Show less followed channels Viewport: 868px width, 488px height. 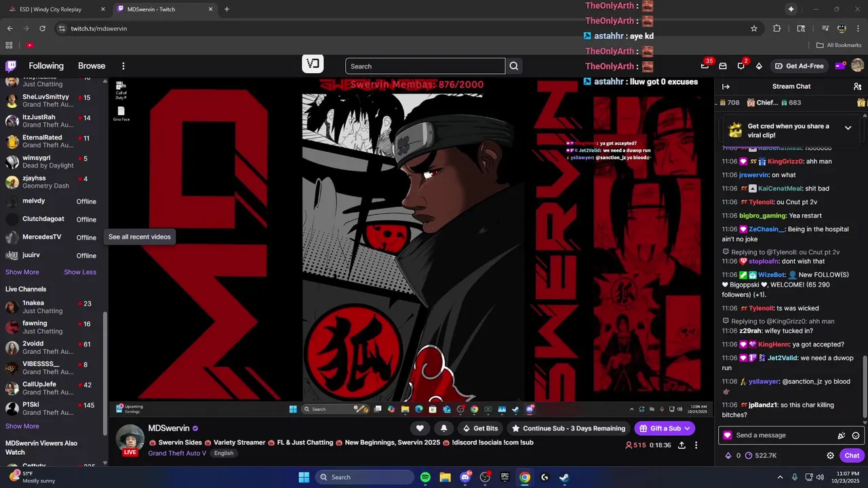80,272
